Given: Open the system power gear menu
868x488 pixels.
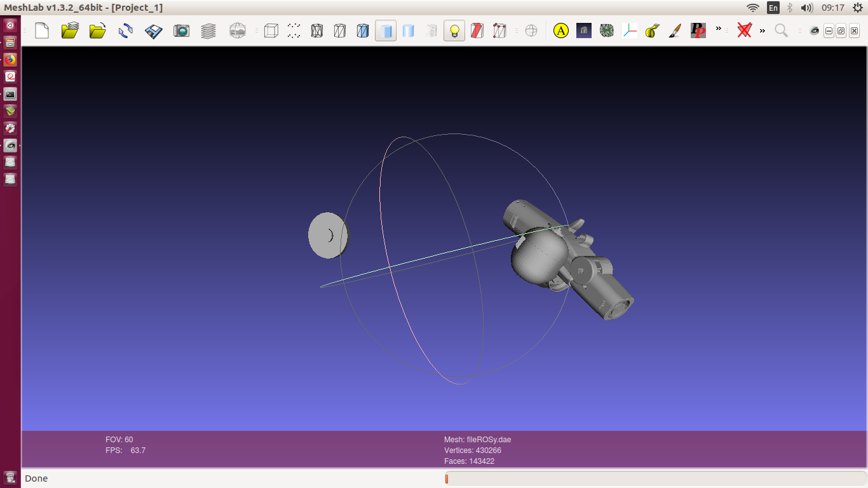Looking at the screenshot, I should (x=857, y=8).
